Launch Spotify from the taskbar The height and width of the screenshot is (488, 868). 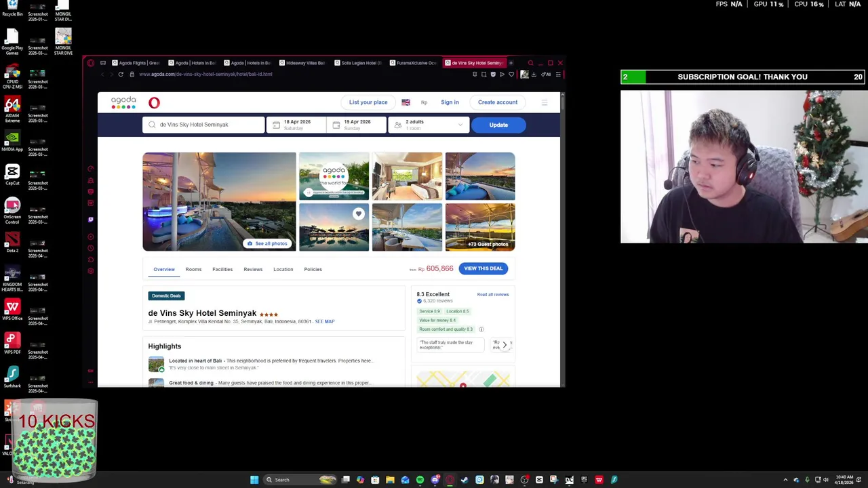(420, 480)
